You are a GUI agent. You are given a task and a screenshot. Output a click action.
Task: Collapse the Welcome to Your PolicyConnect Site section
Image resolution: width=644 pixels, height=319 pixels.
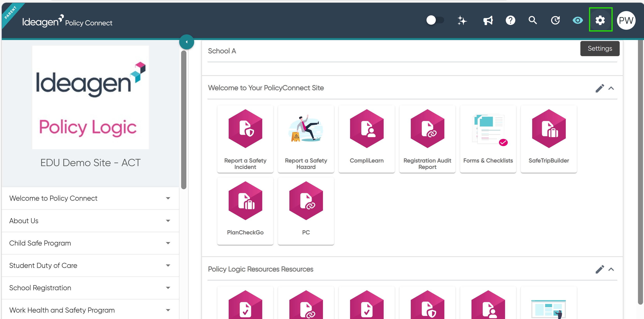click(x=611, y=88)
